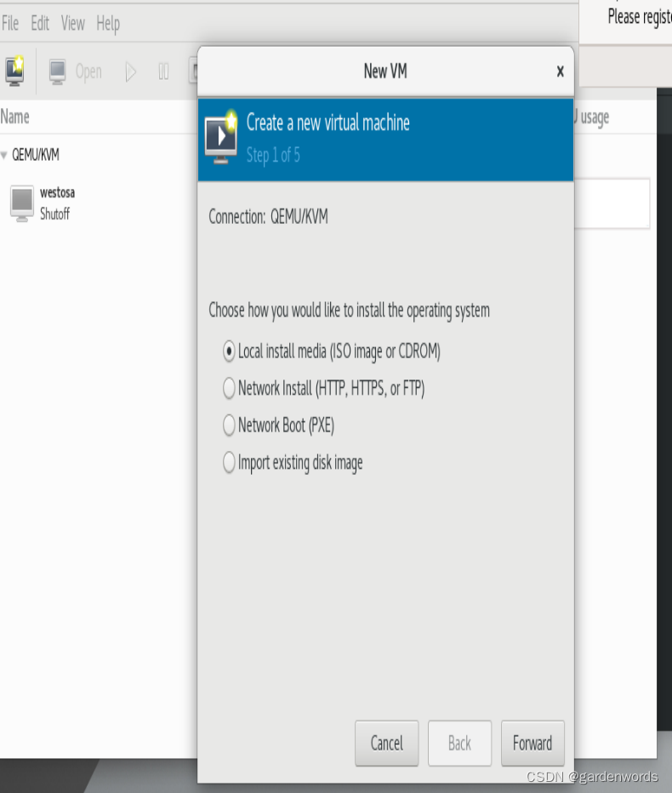The image size is (672, 793).
Task: Select Local install media radio button
Action: [x=229, y=351]
